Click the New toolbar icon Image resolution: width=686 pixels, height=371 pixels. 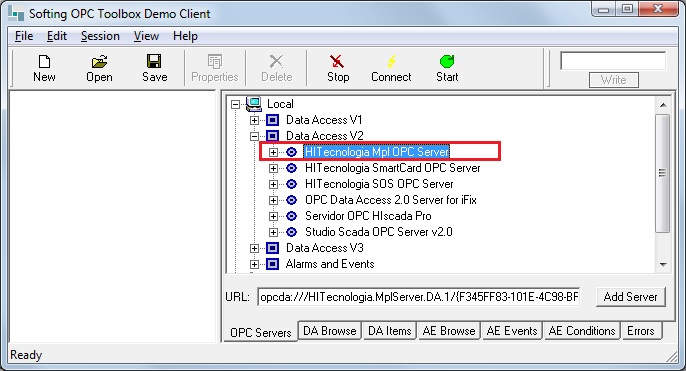point(44,62)
